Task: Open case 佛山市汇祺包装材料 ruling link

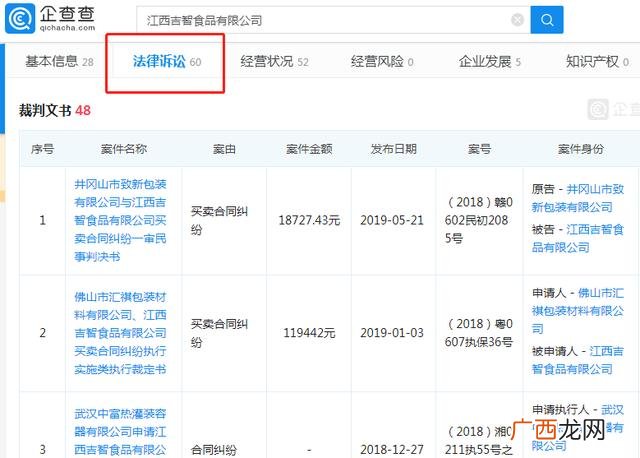Action: [120, 333]
